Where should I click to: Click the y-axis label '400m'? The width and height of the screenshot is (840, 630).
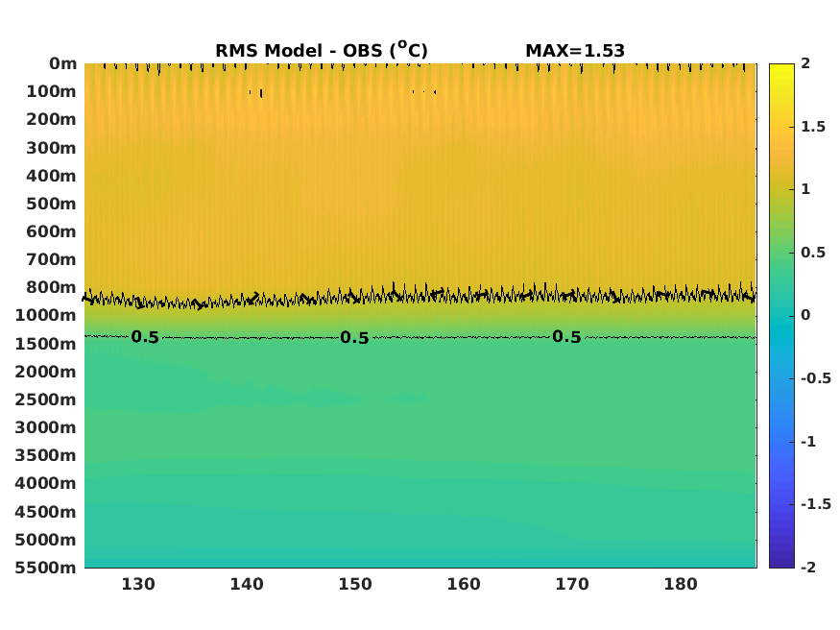pyautogui.click(x=52, y=176)
